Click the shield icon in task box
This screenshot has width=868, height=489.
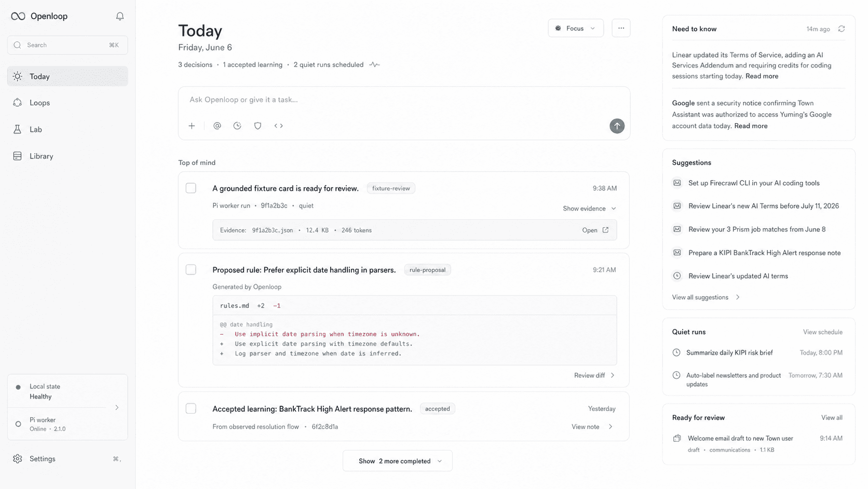pos(257,126)
